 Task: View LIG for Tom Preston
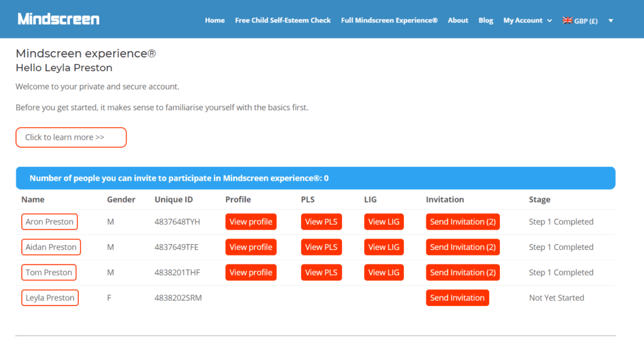pyautogui.click(x=384, y=272)
